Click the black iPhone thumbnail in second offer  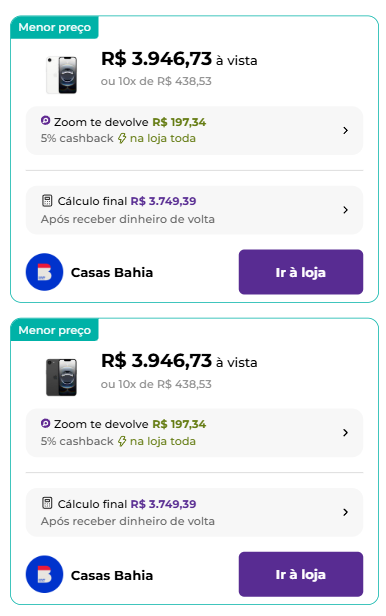[x=62, y=377]
